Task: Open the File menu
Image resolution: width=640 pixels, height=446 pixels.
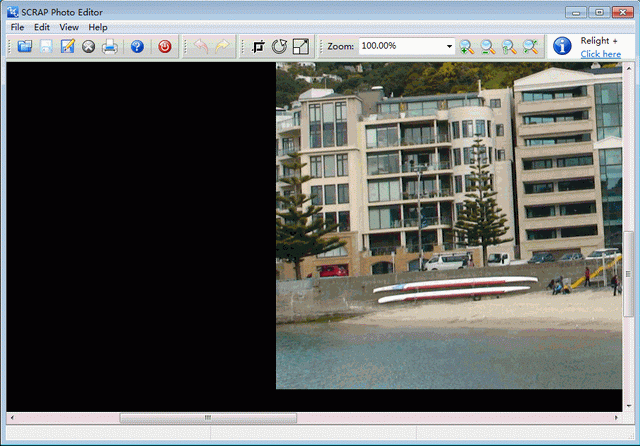Action: [17, 27]
